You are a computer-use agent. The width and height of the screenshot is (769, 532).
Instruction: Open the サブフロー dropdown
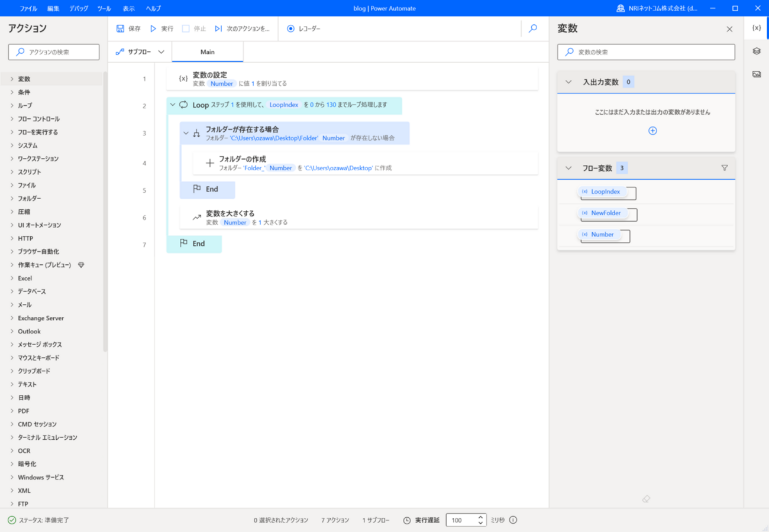(140, 52)
